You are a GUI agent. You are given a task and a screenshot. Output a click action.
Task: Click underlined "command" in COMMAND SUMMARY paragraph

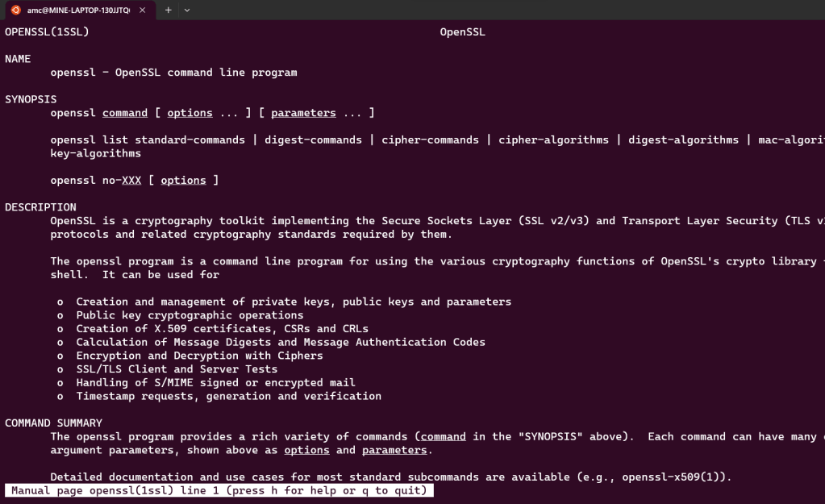(443, 436)
